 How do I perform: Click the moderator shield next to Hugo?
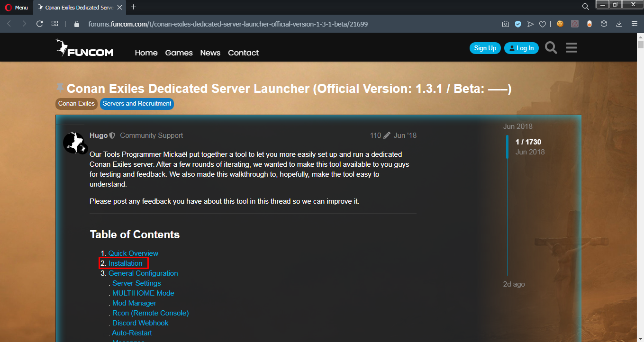pyautogui.click(x=112, y=135)
